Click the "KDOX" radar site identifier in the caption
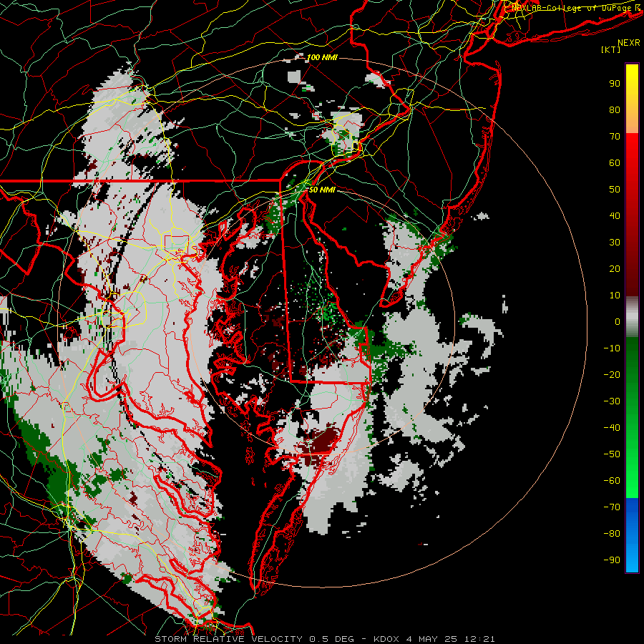 pos(386,639)
